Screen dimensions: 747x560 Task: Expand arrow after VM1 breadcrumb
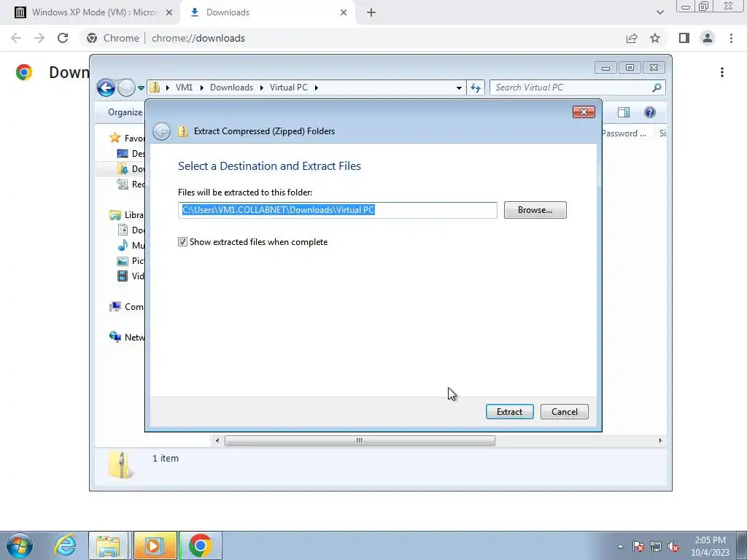click(x=201, y=87)
